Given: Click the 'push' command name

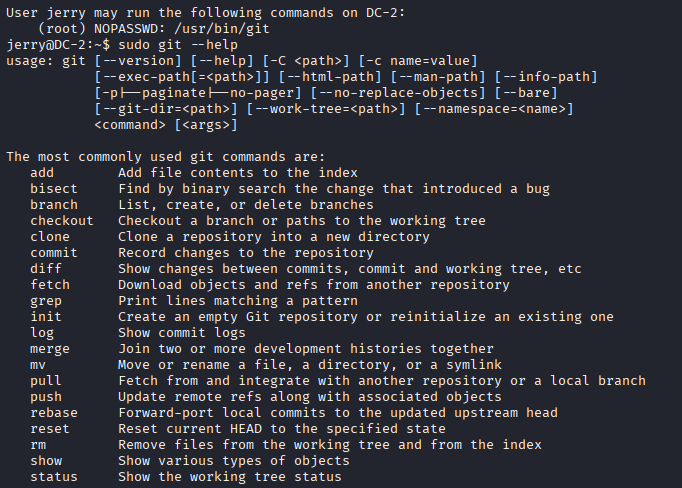Looking at the screenshot, I should (46, 397).
